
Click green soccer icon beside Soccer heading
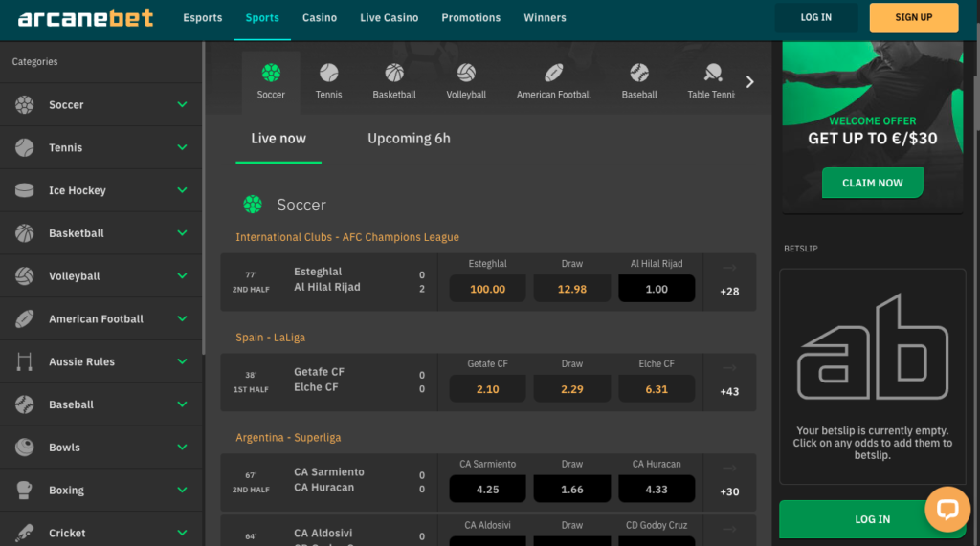pos(253,205)
